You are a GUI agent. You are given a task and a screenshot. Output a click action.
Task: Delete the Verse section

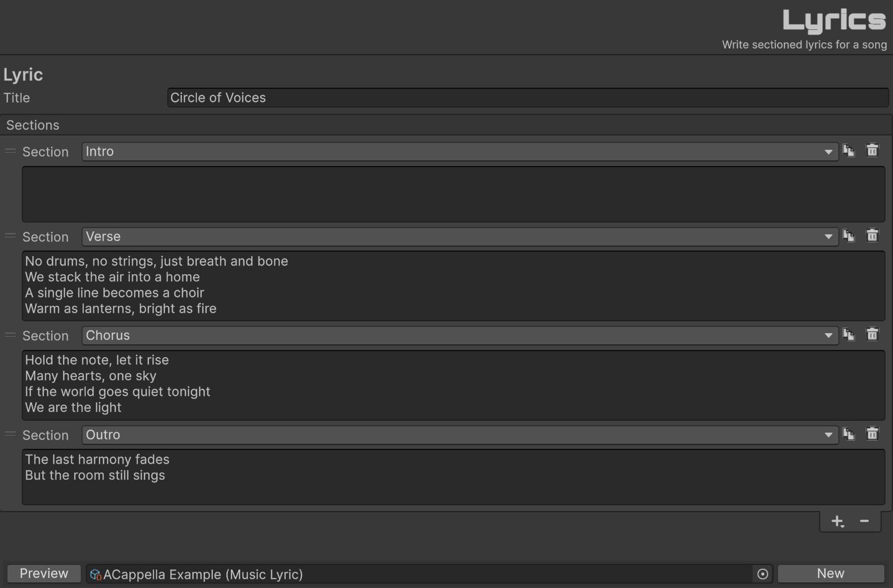tap(872, 236)
